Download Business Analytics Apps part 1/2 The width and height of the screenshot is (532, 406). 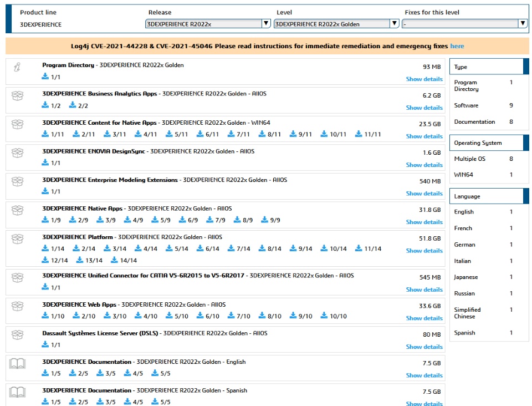click(51, 105)
